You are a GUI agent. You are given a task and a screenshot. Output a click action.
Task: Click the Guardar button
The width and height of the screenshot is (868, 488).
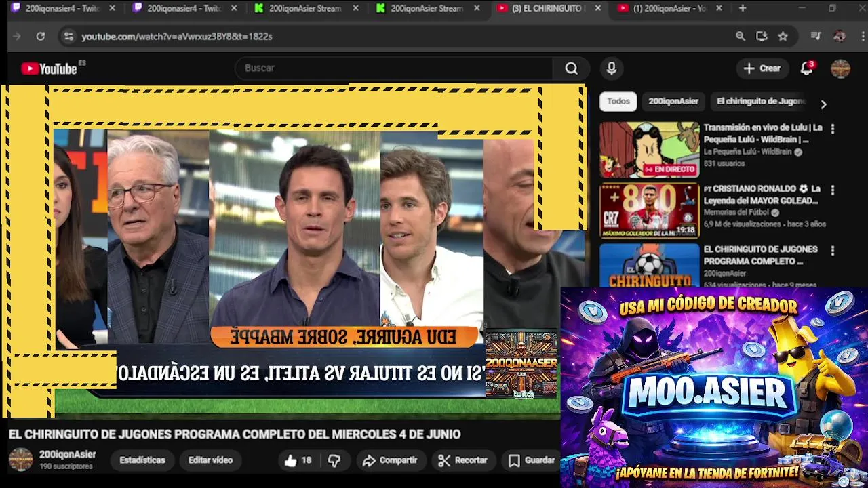[532, 460]
